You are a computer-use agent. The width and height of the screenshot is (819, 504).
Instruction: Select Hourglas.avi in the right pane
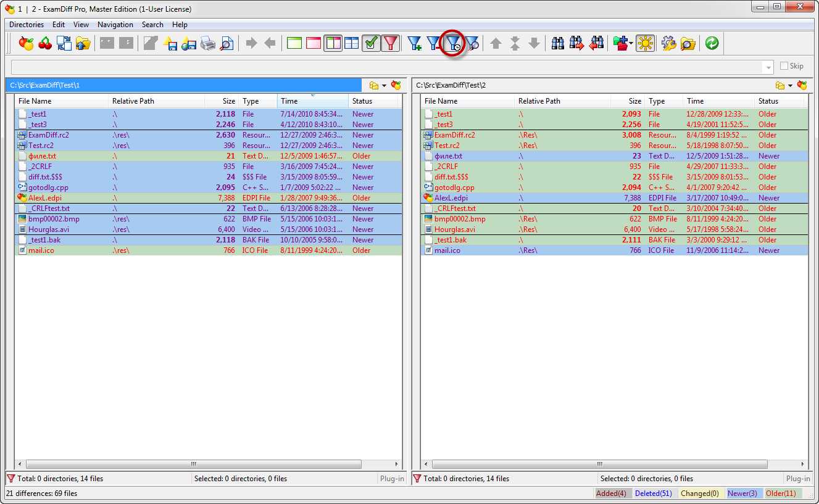(x=614, y=229)
